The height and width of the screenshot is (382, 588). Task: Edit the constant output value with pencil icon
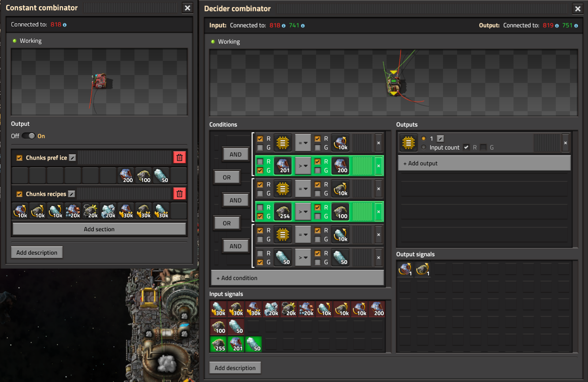[x=440, y=139]
